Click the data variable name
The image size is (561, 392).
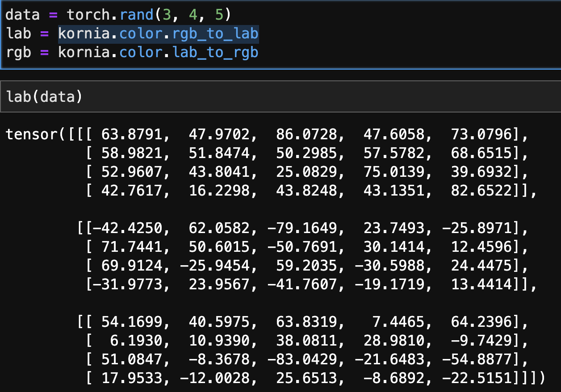[21, 14]
